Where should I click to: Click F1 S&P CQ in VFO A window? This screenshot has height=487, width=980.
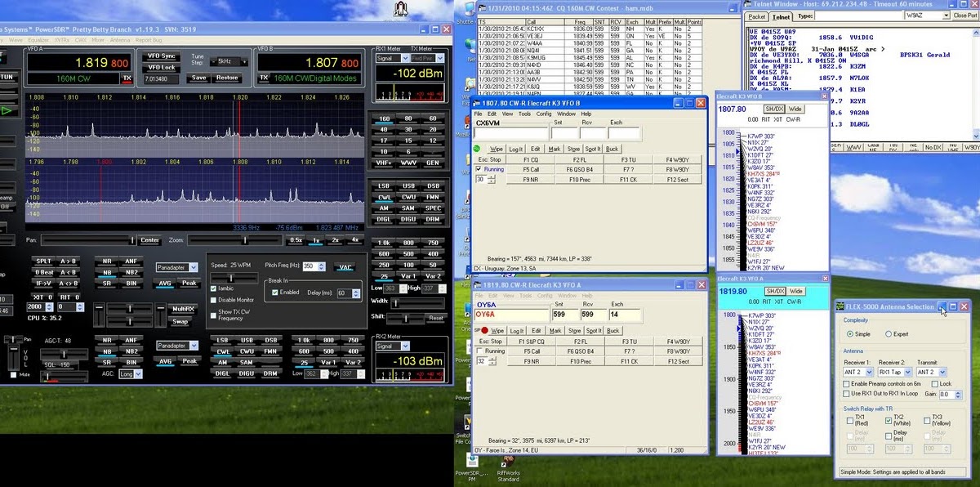tap(531, 341)
